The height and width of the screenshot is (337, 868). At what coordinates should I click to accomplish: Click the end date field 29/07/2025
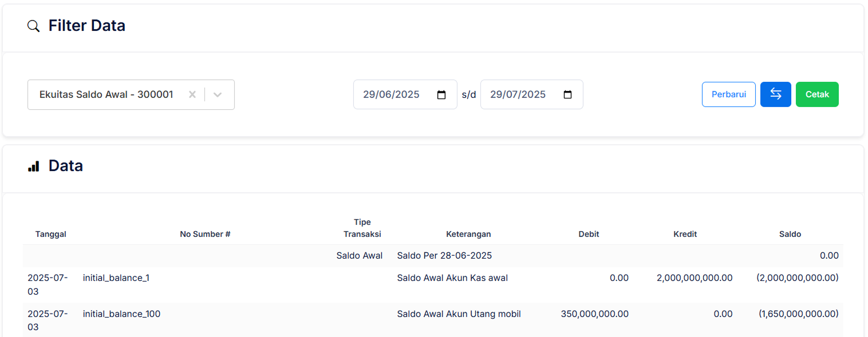pos(518,94)
